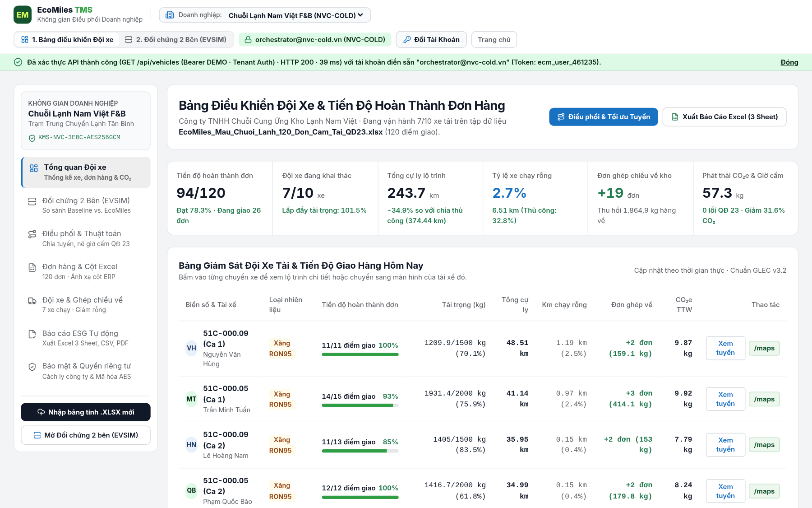
Task: Click the EcoMiles EM logo icon
Action: click(x=23, y=15)
